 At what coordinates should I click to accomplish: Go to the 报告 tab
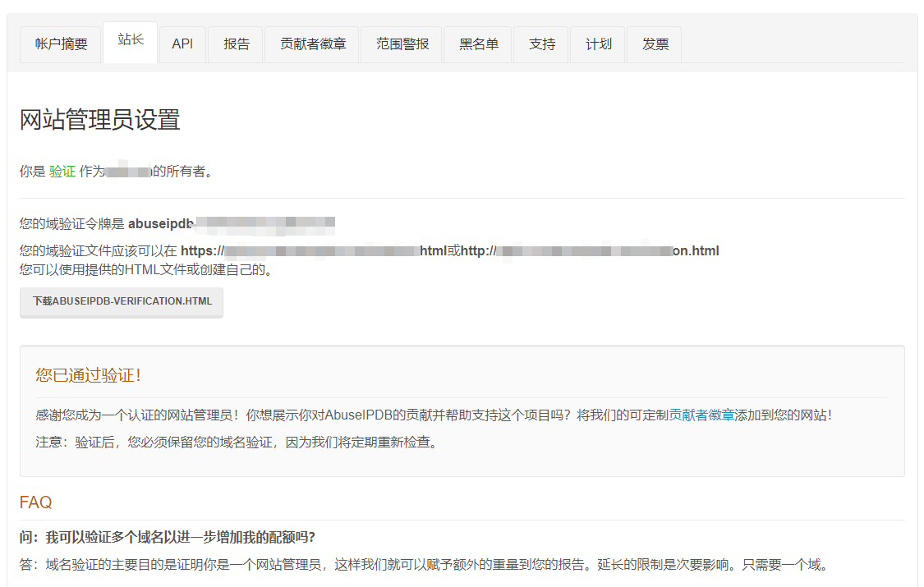click(236, 44)
